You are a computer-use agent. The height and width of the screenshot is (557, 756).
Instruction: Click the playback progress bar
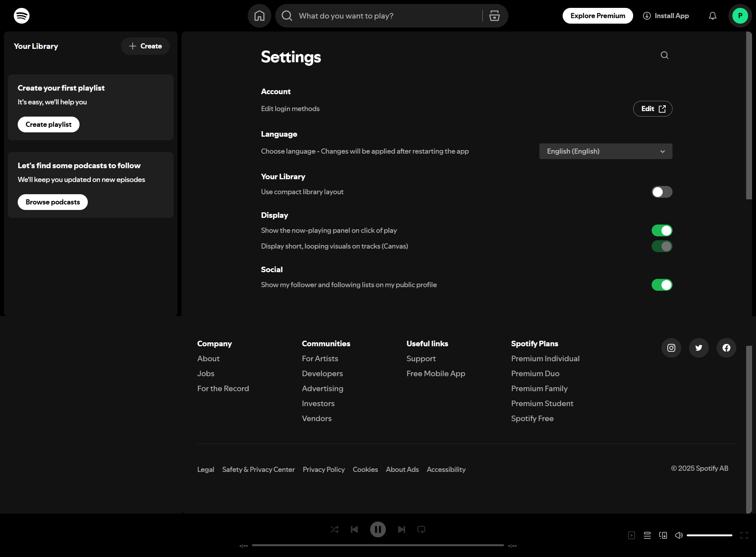pyautogui.click(x=378, y=545)
